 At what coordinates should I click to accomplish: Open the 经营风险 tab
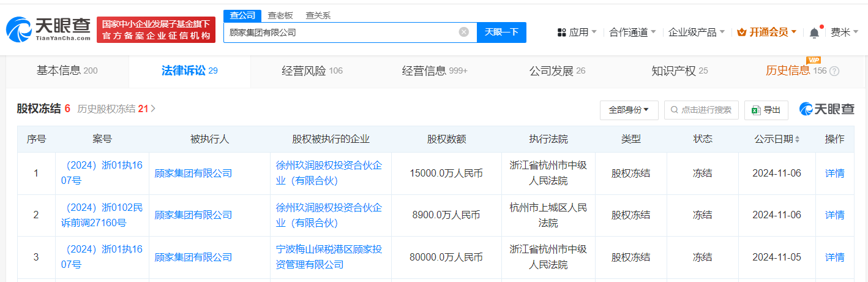tap(312, 70)
